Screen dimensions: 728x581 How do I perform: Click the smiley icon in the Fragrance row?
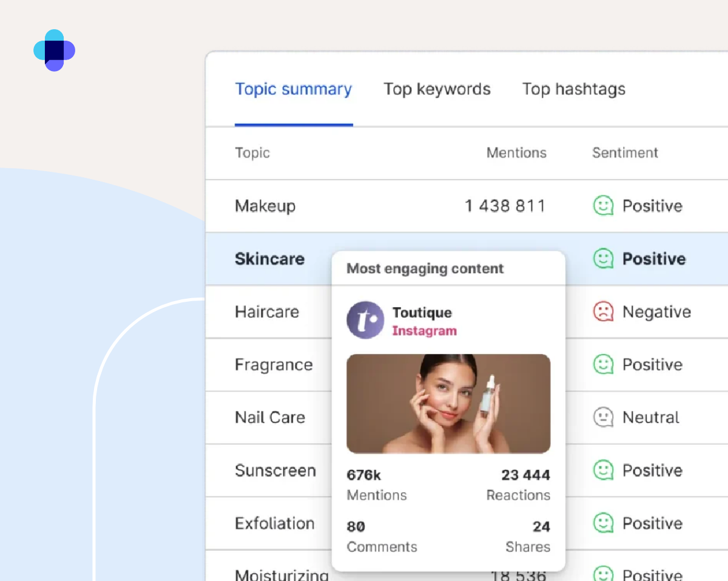pyautogui.click(x=603, y=364)
